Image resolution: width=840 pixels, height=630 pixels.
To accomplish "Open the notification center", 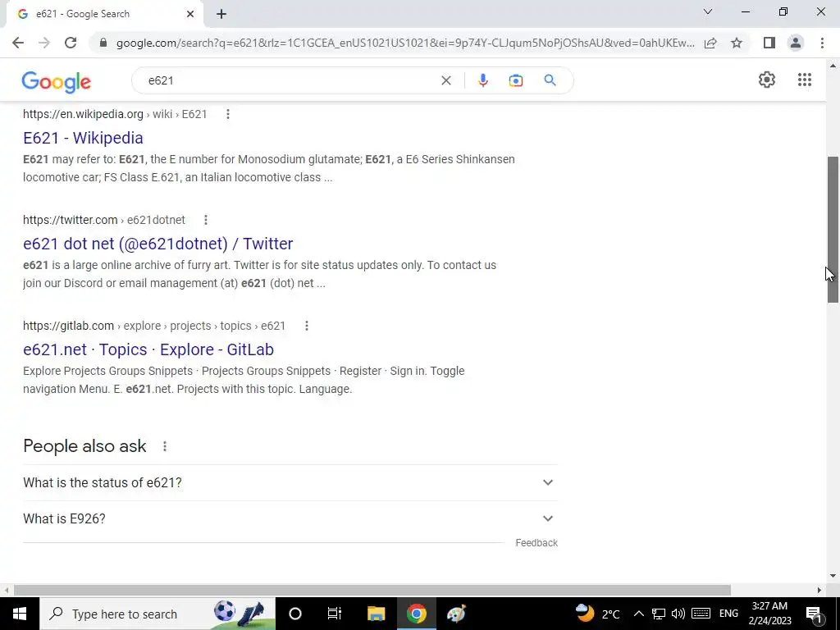I will click(x=813, y=614).
